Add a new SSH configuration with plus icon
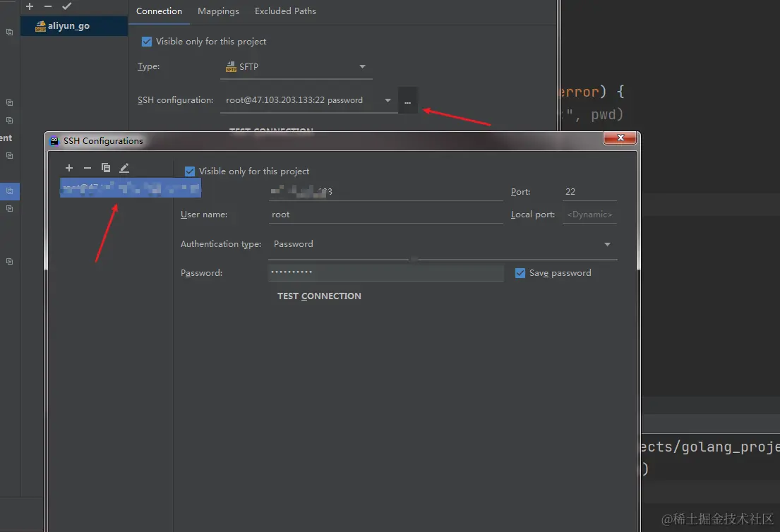780x532 pixels. pos(69,168)
